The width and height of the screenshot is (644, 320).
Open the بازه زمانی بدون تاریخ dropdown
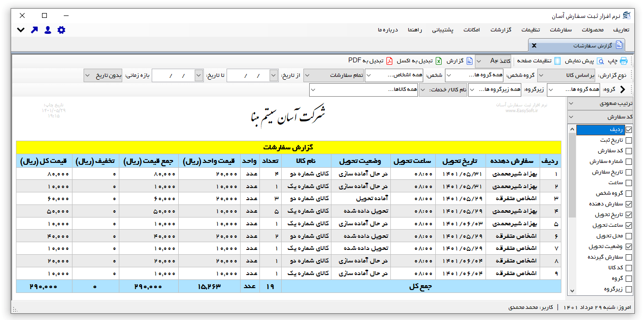[104, 75]
